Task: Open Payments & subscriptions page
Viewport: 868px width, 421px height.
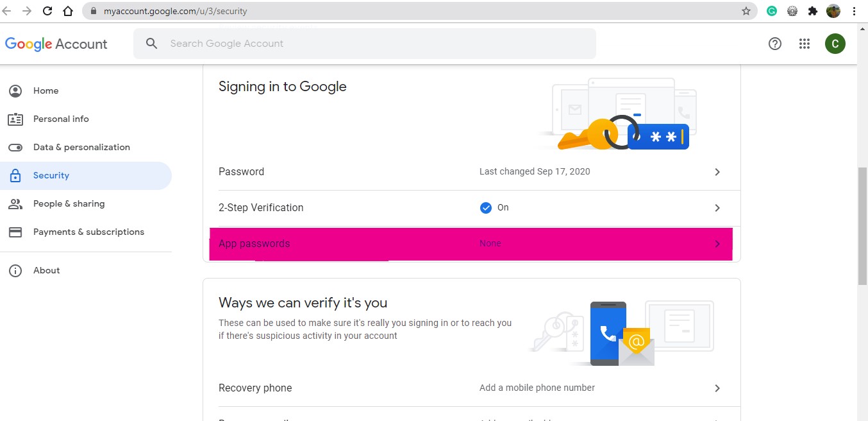Action: (x=88, y=232)
